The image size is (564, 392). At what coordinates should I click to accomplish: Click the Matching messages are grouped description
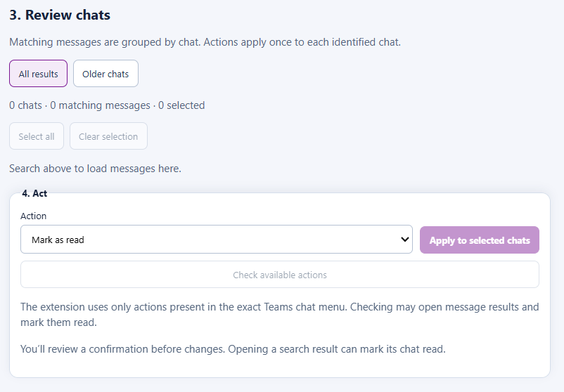point(205,42)
